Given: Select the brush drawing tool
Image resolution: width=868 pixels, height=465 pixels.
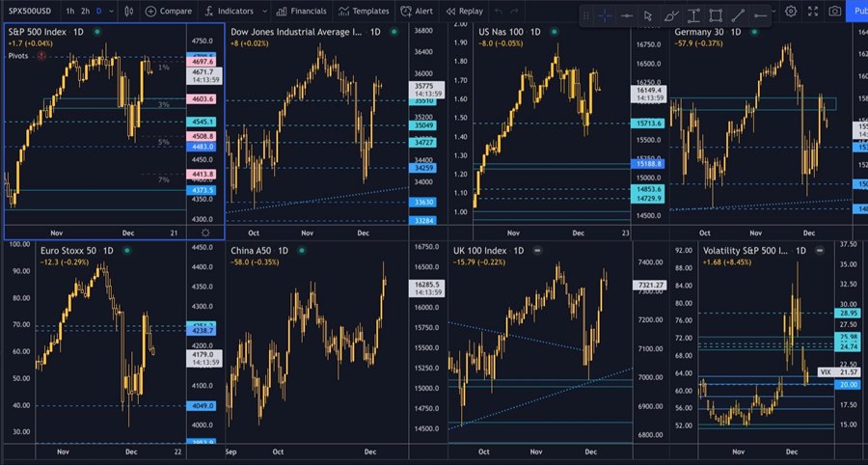Looking at the screenshot, I should tap(671, 16).
